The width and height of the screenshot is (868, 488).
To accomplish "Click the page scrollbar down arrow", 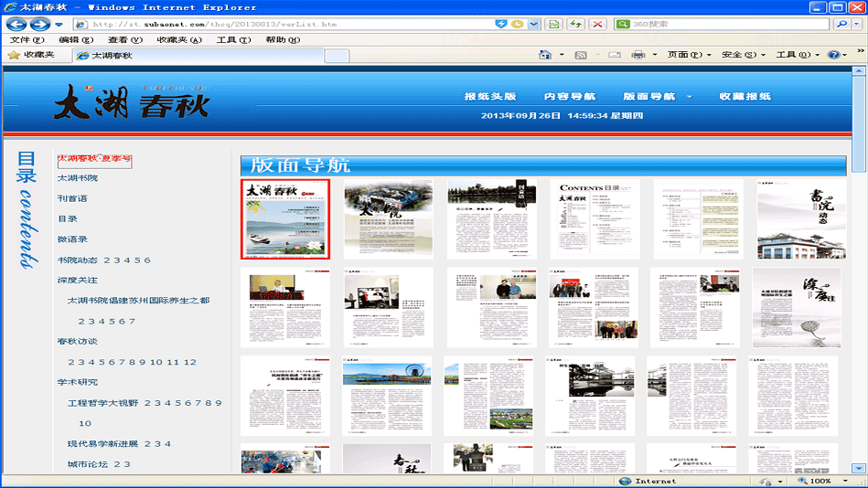I will (859, 468).
